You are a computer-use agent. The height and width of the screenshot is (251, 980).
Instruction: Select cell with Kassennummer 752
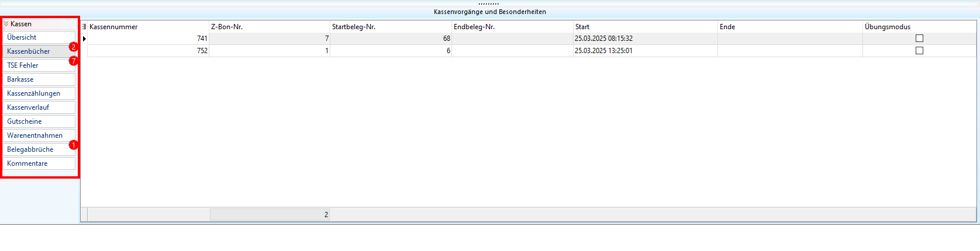tap(149, 51)
